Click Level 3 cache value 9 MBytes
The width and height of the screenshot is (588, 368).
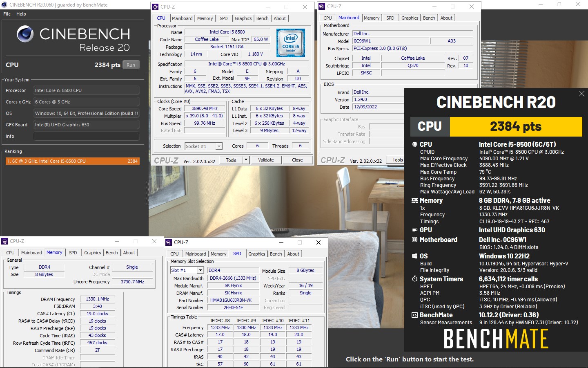click(269, 131)
